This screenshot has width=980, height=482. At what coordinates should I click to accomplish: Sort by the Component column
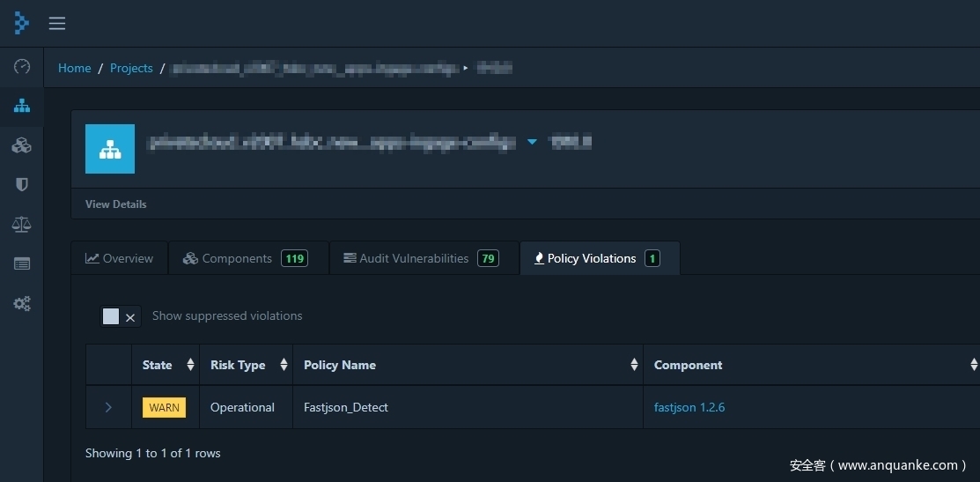click(812, 365)
